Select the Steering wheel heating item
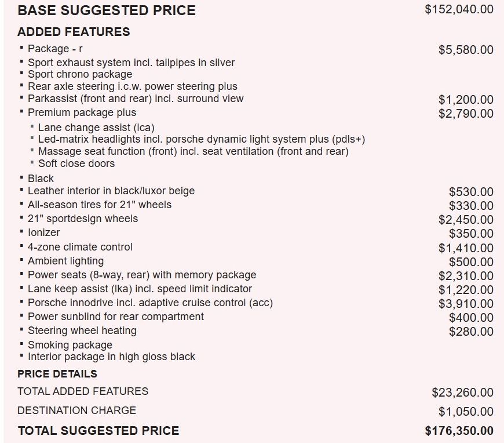 point(82,331)
